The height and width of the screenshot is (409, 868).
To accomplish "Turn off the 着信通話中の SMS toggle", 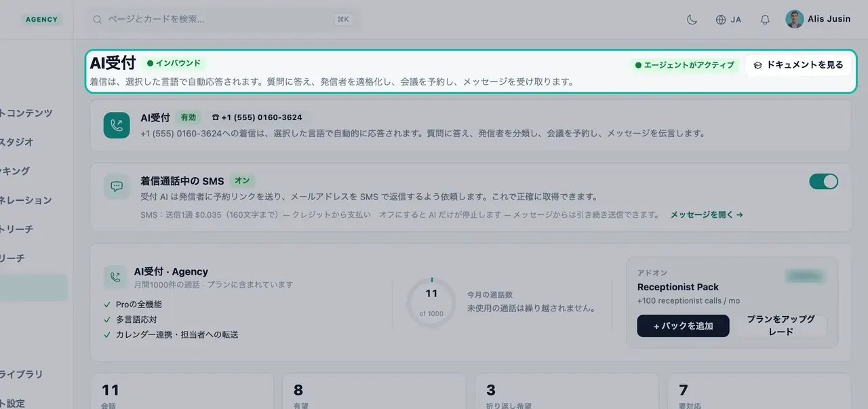I will [x=823, y=181].
